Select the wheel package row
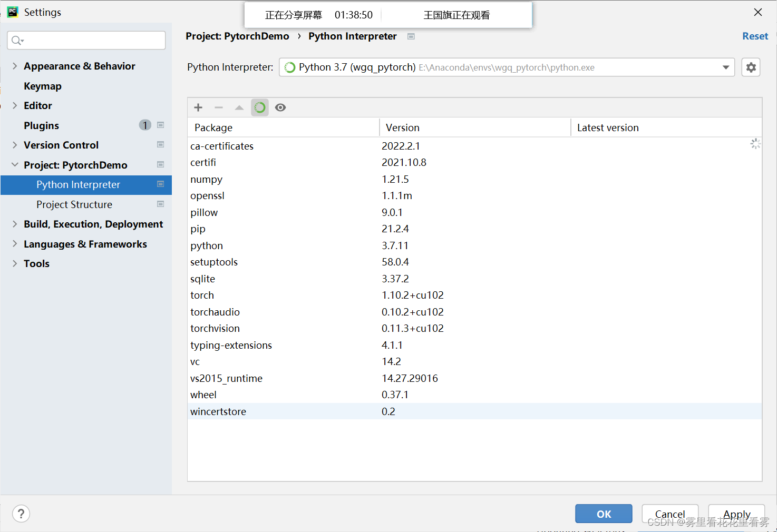The width and height of the screenshot is (777, 532). (474, 395)
